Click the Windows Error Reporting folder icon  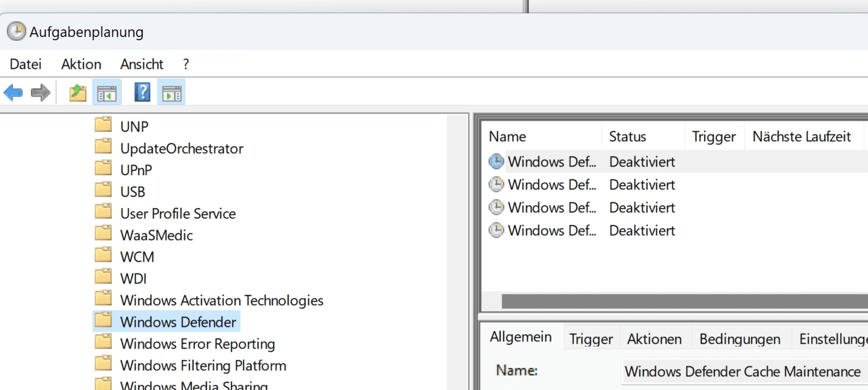[103, 342]
